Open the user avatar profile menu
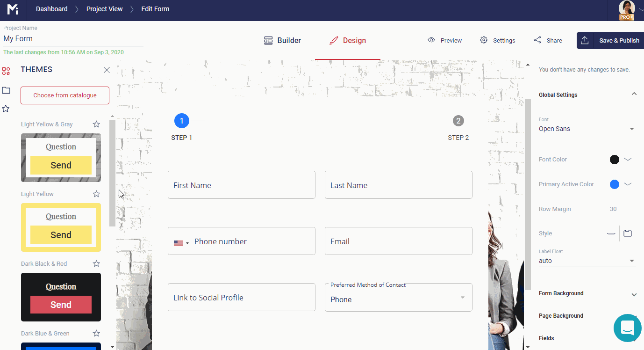 (627, 9)
